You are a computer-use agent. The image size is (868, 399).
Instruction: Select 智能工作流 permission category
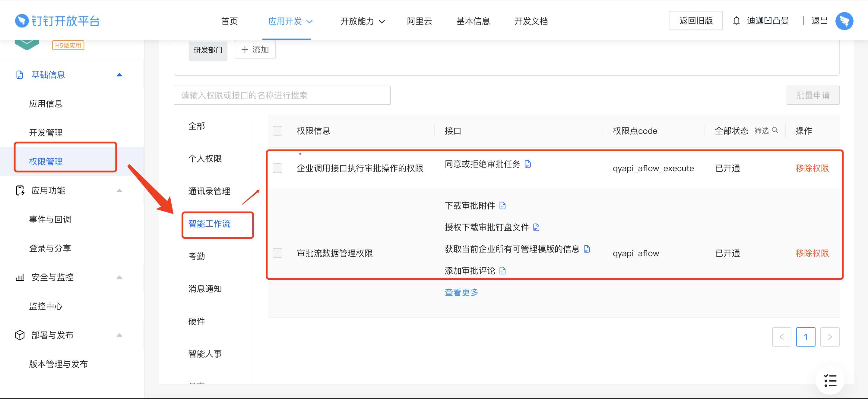[x=209, y=224]
